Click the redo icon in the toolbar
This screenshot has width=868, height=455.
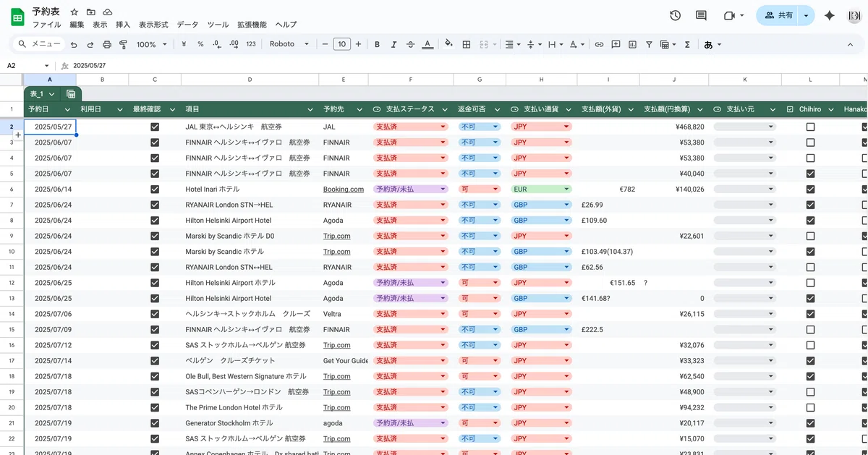point(90,44)
